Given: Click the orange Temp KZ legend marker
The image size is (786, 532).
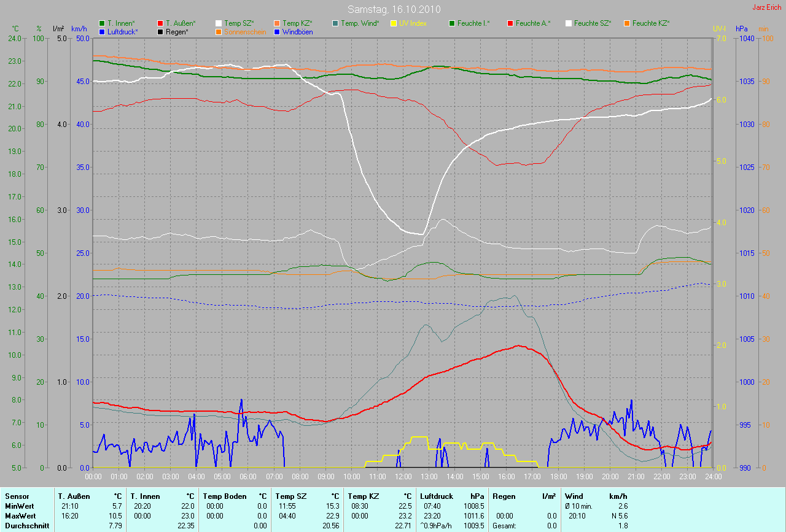Looking at the screenshot, I should 277,23.
